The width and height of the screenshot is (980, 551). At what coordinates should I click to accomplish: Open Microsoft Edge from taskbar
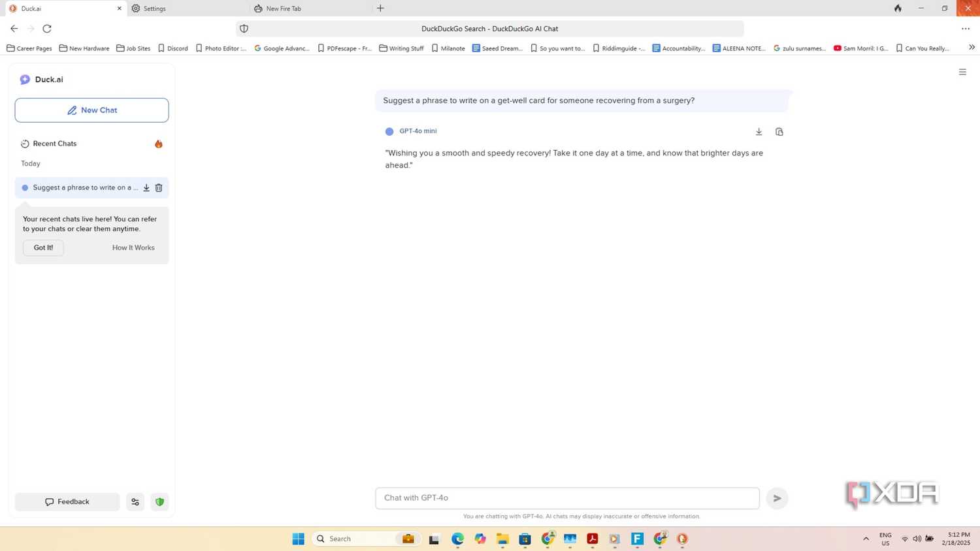coord(457,539)
